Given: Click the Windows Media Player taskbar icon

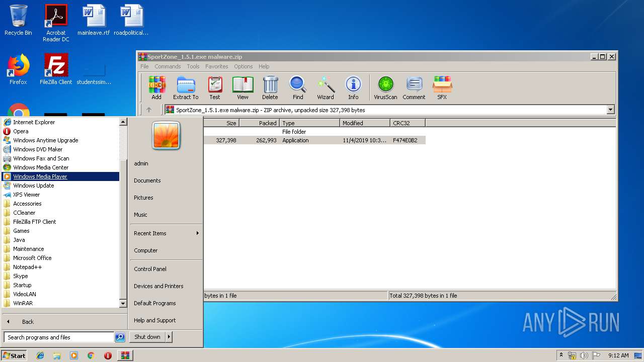Looking at the screenshot, I should pos(74,355).
